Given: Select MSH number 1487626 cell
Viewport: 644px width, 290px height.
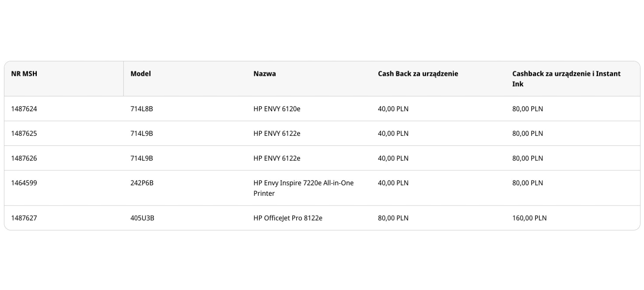Looking at the screenshot, I should click(24, 158).
